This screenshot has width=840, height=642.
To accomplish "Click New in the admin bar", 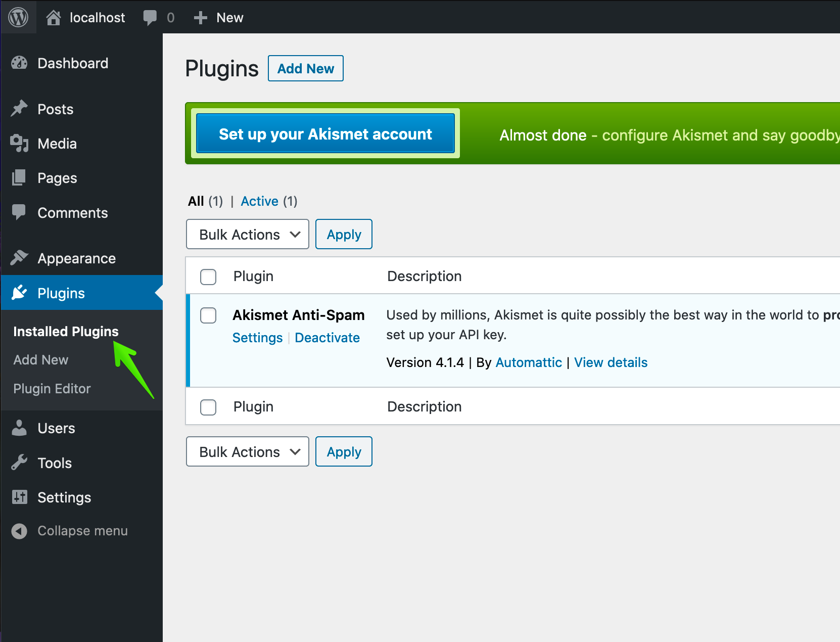I will (x=229, y=18).
